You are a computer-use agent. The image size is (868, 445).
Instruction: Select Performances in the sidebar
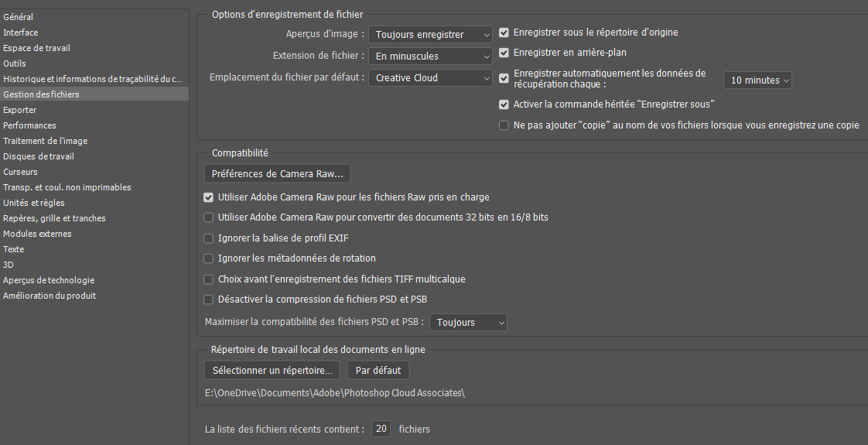pyautogui.click(x=29, y=125)
